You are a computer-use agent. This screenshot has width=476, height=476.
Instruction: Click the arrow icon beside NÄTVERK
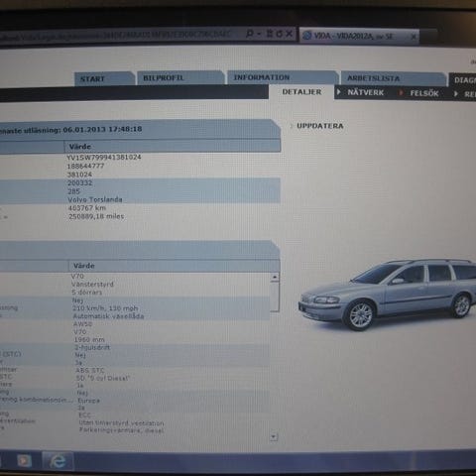(x=338, y=92)
